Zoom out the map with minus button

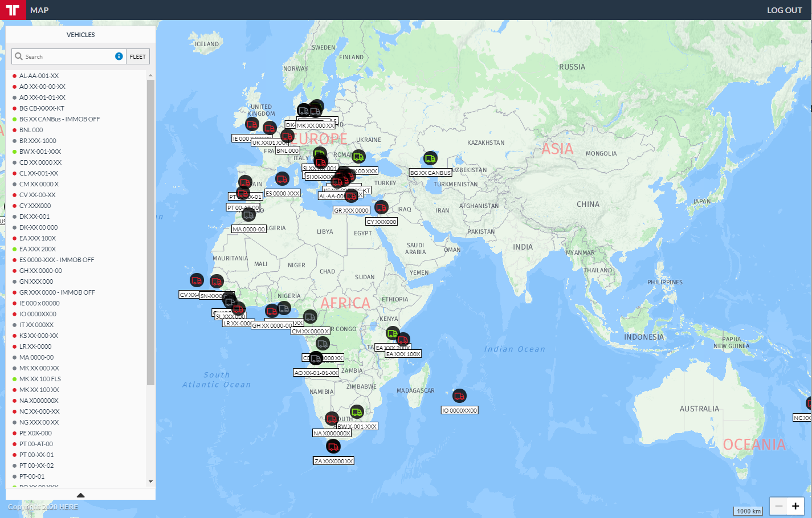pos(779,506)
